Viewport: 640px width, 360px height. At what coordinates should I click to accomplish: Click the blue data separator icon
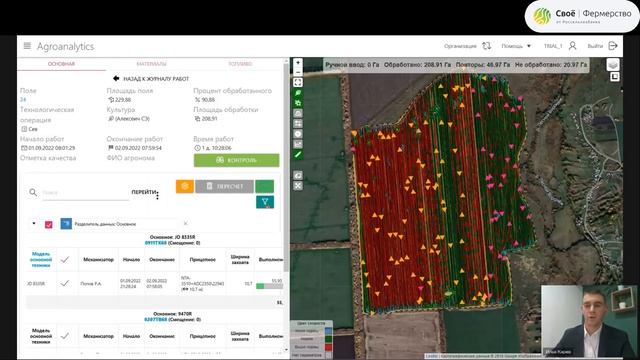pyautogui.click(x=66, y=223)
